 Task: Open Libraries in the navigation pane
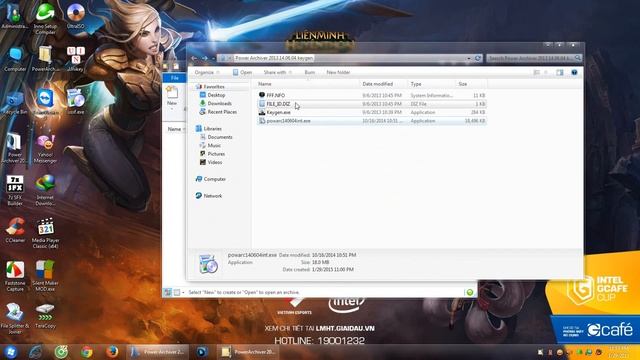(x=208, y=129)
